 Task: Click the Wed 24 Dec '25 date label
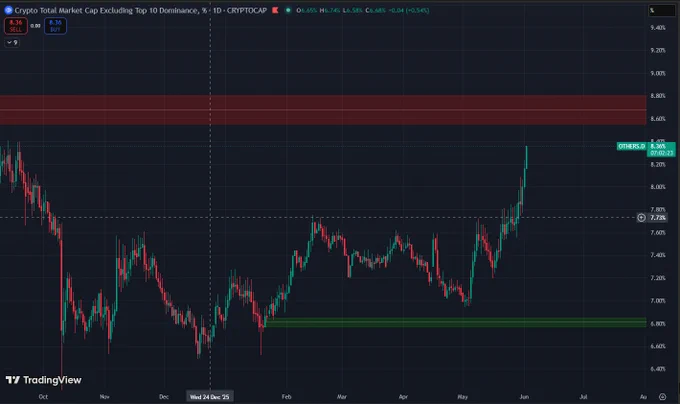(x=209, y=397)
